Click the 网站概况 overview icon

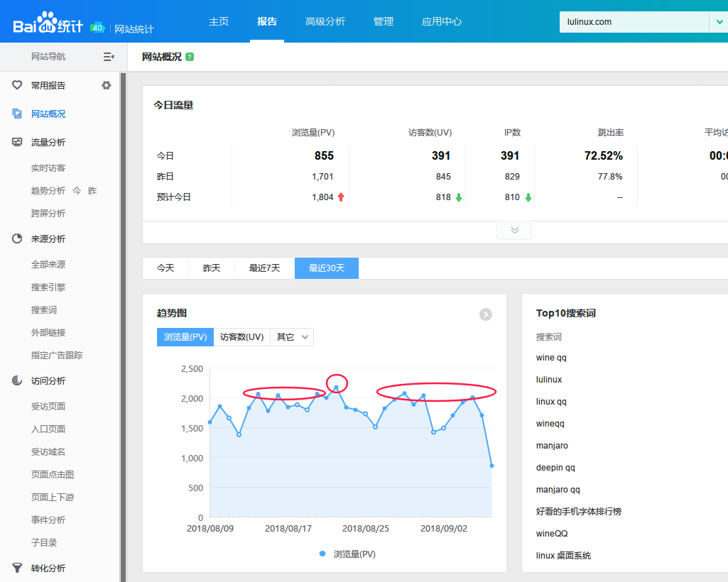(x=17, y=114)
